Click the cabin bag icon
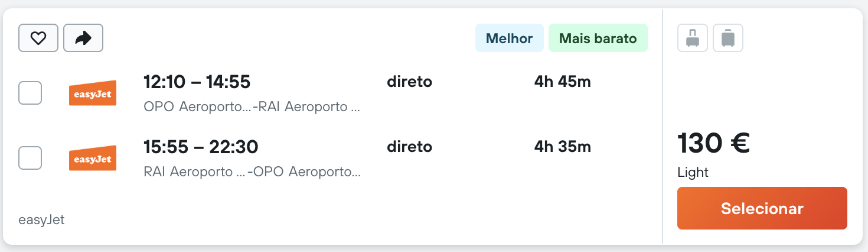Image resolution: width=868 pixels, height=252 pixels. click(693, 38)
